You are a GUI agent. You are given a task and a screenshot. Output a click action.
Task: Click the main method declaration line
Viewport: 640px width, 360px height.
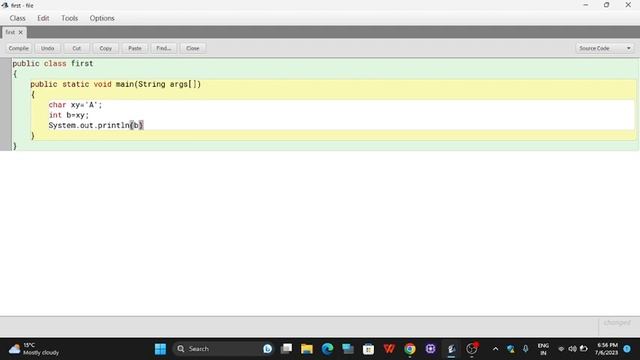pyautogui.click(x=116, y=84)
